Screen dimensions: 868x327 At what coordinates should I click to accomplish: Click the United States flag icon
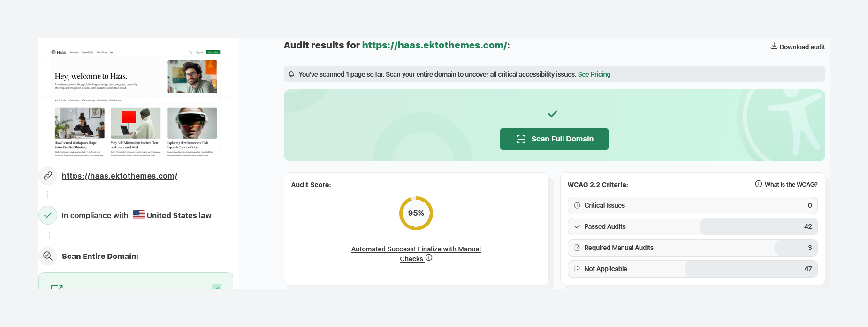[x=138, y=215]
